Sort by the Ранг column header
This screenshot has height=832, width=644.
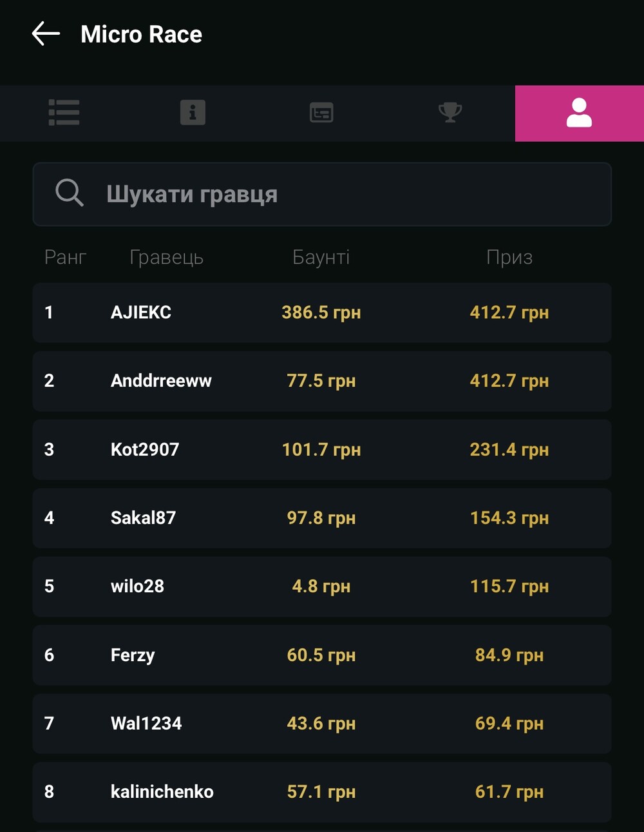point(65,257)
